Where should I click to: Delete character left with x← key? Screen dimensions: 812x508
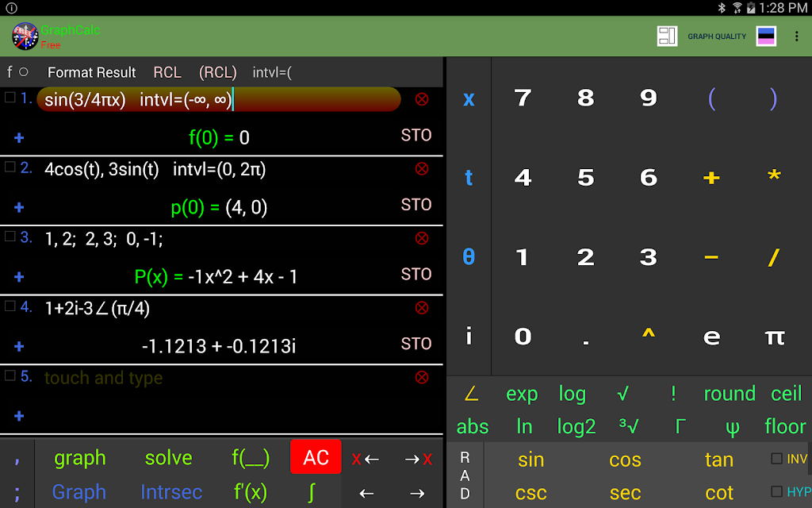365,459
